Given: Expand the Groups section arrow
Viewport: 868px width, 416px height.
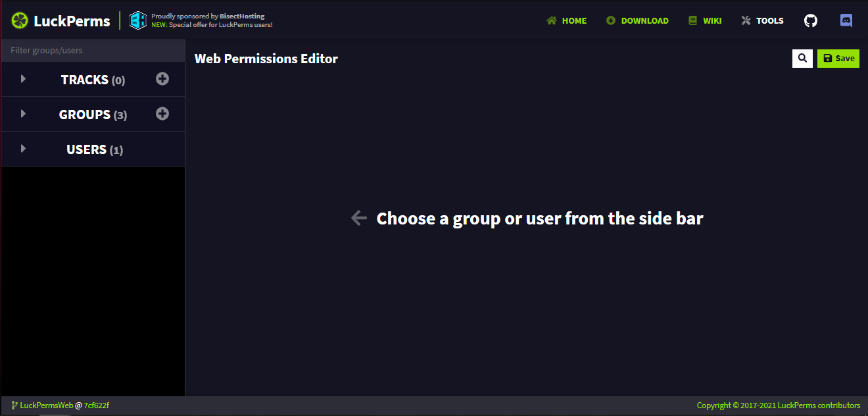Looking at the screenshot, I should pos(24,114).
